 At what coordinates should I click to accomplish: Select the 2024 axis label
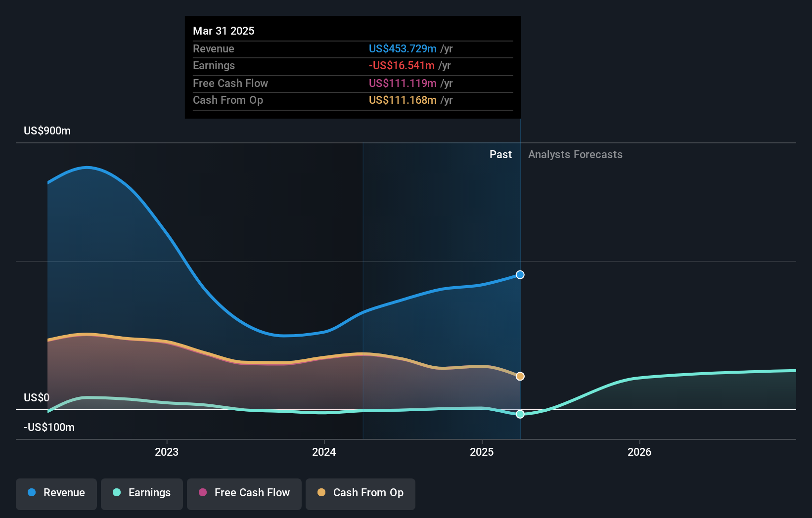(x=324, y=452)
